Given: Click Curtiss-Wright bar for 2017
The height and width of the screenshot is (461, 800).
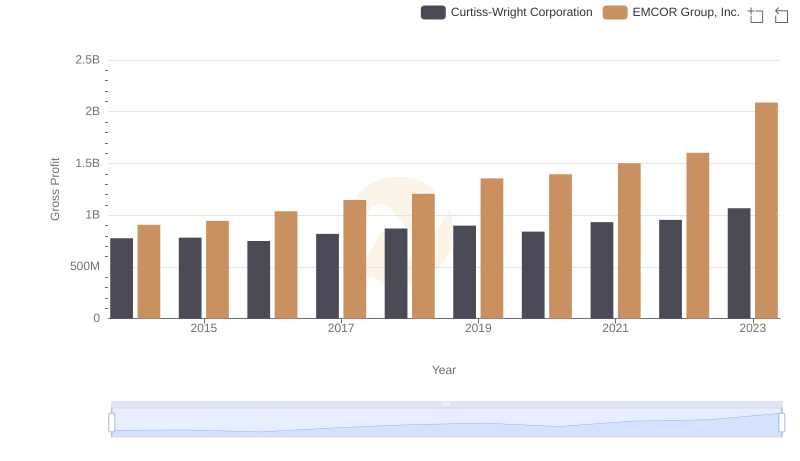Looking at the screenshot, I should [327, 276].
